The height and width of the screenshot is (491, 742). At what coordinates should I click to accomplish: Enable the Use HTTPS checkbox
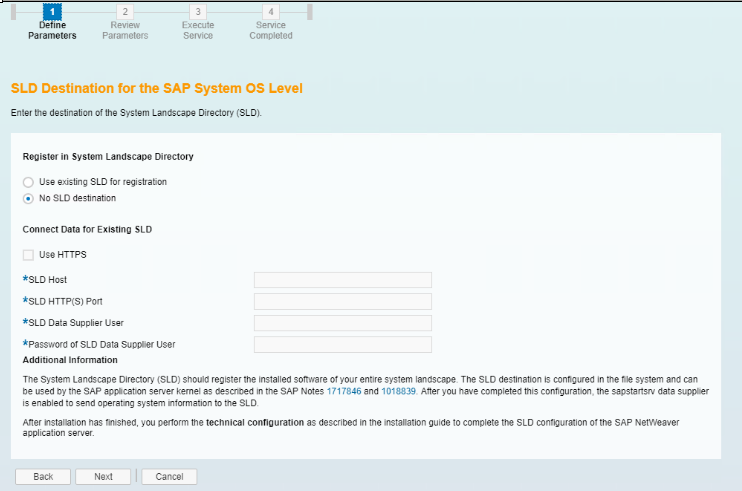28,255
